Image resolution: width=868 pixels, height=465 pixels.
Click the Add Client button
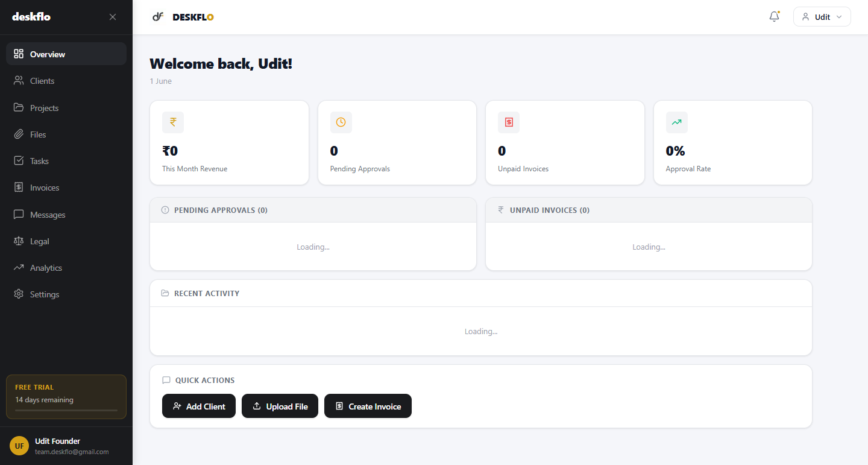[x=199, y=406]
